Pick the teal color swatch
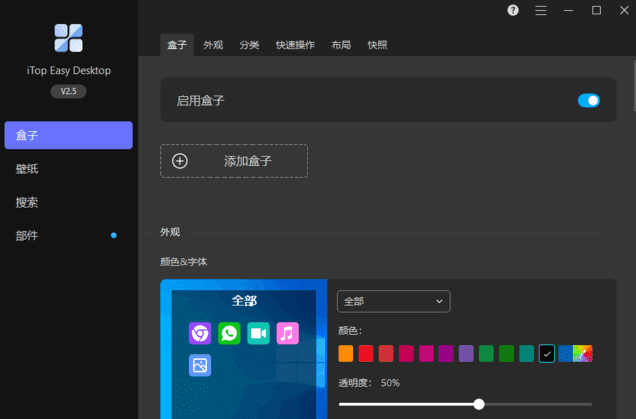Viewport: 636px width, 419px height. pyautogui.click(x=526, y=353)
